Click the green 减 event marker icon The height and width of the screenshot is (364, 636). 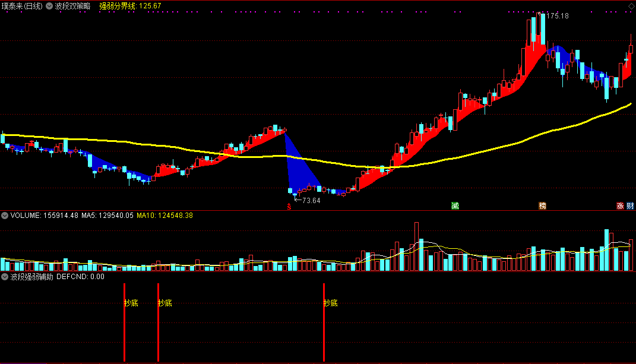455,205
